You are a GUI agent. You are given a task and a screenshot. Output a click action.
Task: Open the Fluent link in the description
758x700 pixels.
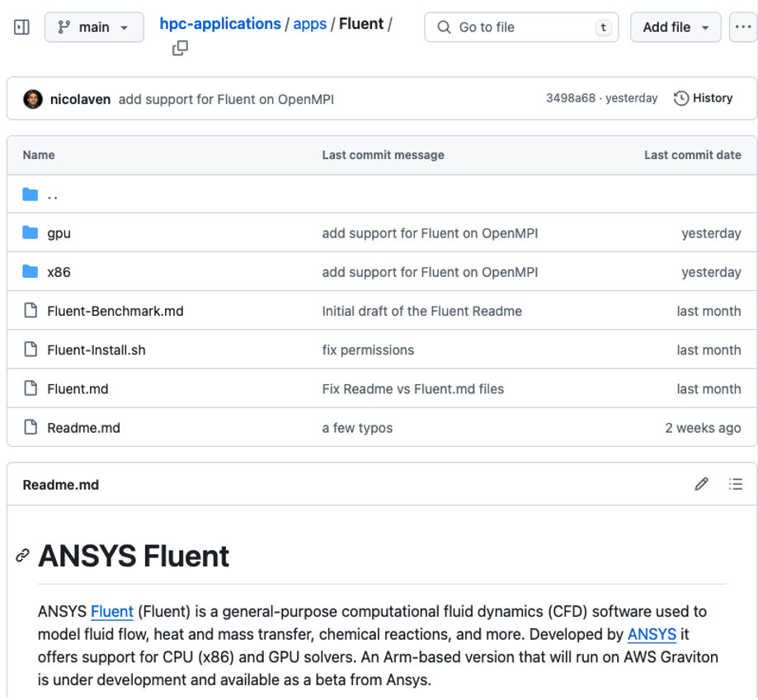[x=111, y=612]
